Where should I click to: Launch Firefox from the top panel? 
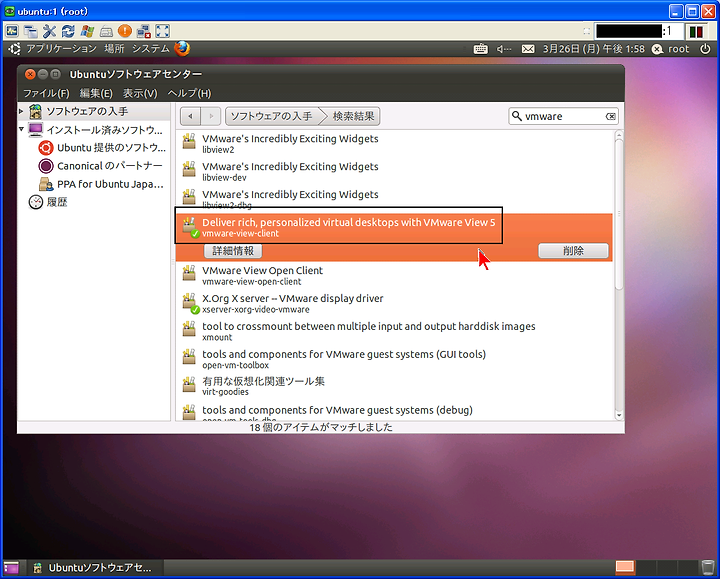click(x=182, y=48)
